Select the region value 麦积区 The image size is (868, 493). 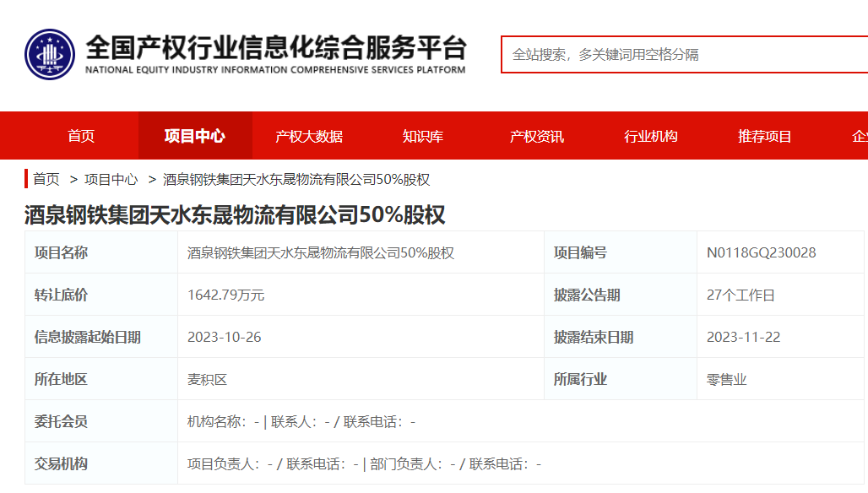click(x=207, y=380)
